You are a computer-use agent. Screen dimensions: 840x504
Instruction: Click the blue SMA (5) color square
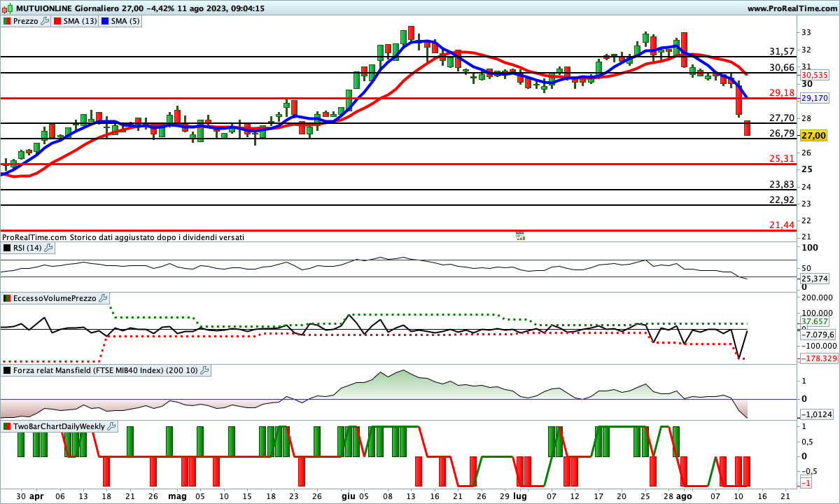106,21
